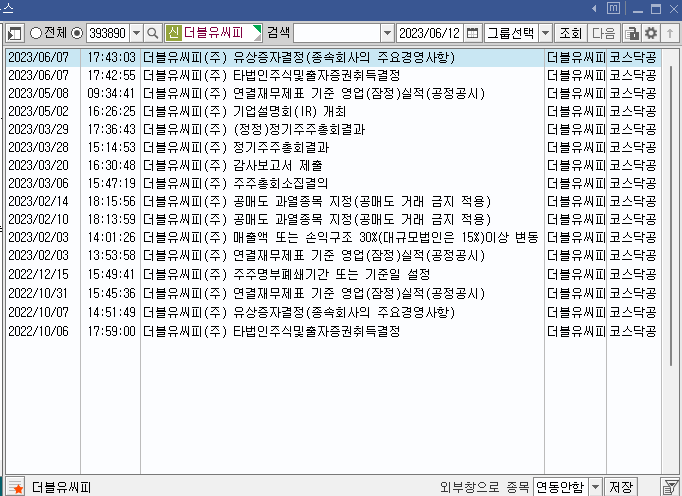The image size is (682, 496).
Task: Open the stock code dropdown arrow
Action: click(x=137, y=33)
